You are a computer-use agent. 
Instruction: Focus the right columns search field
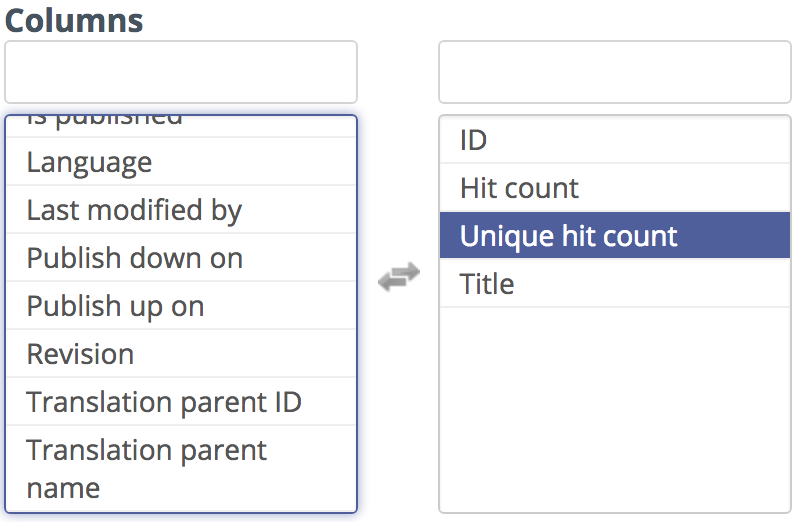click(615, 72)
